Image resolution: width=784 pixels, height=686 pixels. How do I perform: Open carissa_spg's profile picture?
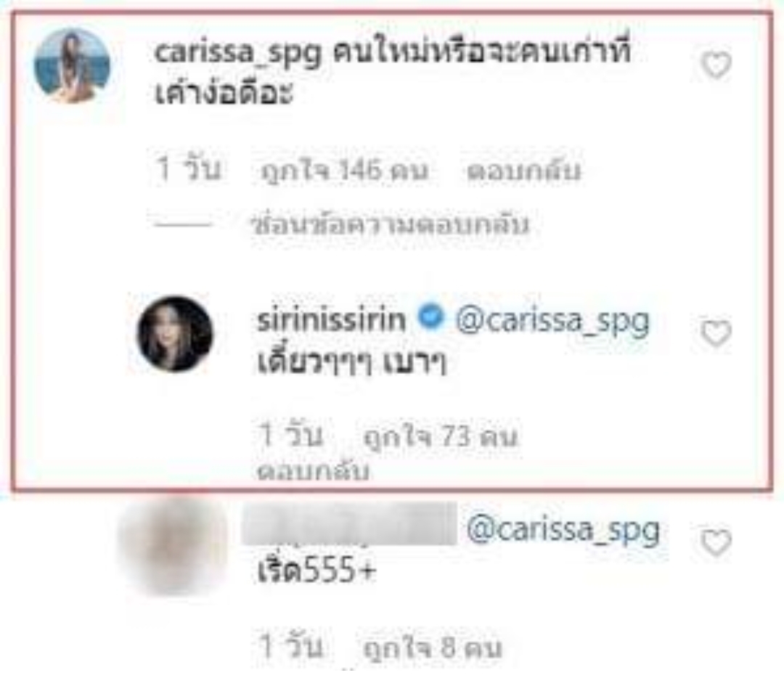click(72, 67)
